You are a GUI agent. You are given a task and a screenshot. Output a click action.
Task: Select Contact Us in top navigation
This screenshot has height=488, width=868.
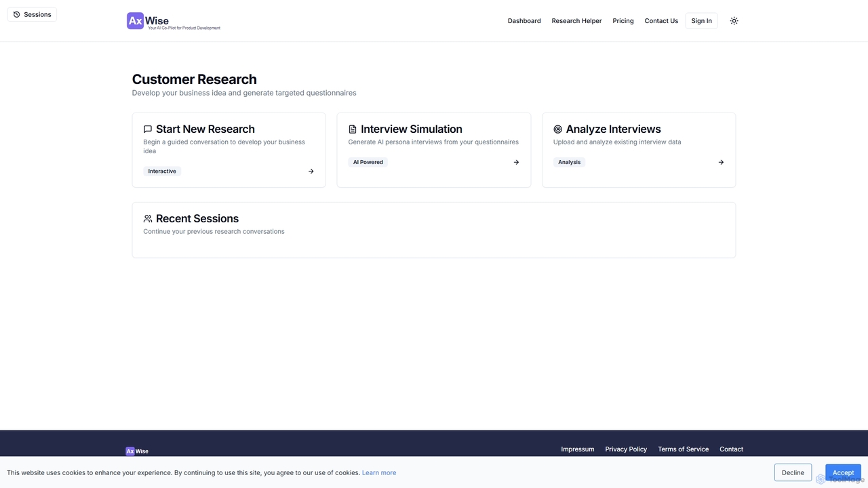661,21
